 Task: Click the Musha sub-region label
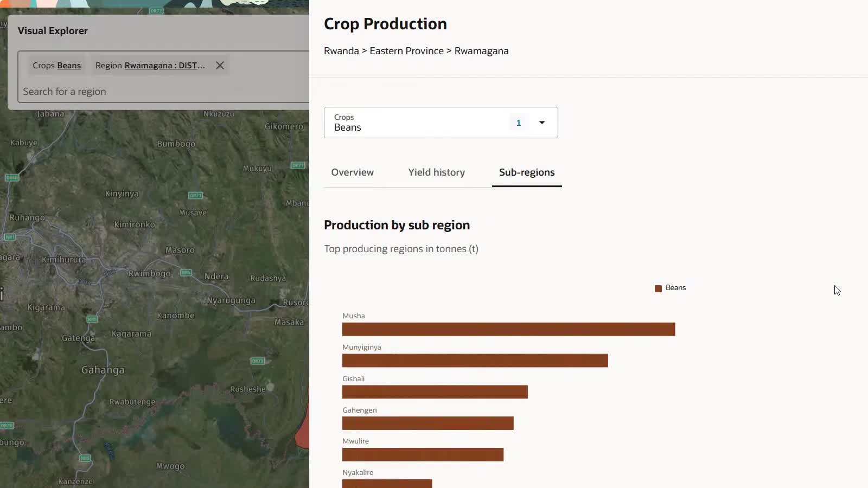click(x=354, y=316)
